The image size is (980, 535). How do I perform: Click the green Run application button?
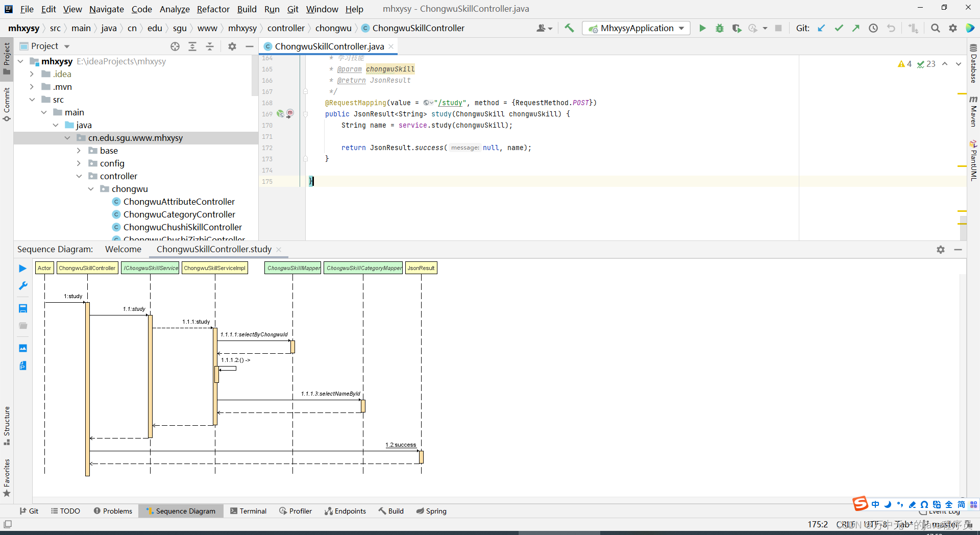coord(702,28)
